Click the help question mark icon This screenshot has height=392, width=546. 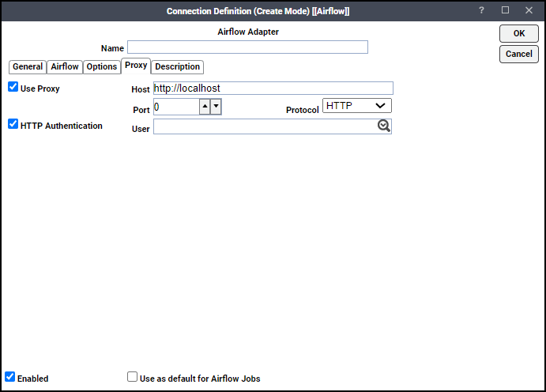(x=481, y=10)
